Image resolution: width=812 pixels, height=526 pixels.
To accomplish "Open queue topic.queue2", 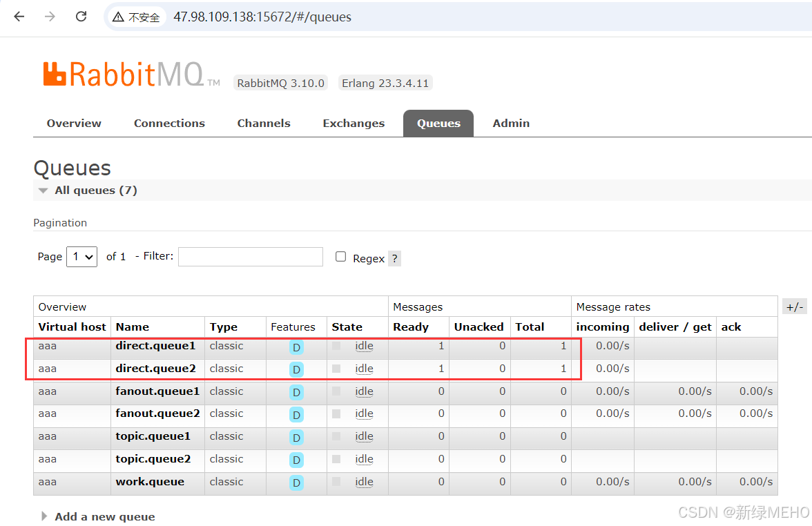I will point(153,459).
